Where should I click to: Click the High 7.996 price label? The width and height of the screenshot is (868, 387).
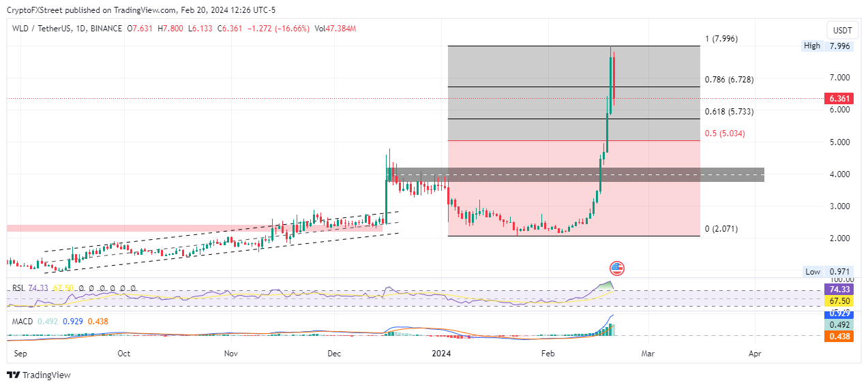[827, 46]
